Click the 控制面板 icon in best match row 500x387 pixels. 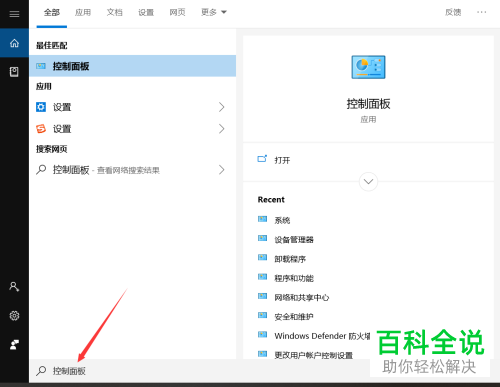pos(41,66)
